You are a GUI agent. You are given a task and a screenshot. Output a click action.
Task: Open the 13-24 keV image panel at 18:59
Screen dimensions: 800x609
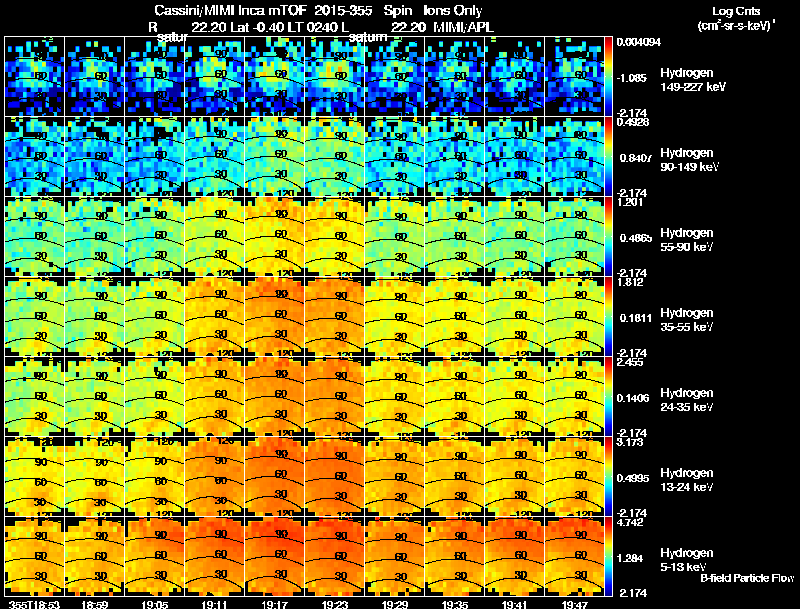point(94,477)
